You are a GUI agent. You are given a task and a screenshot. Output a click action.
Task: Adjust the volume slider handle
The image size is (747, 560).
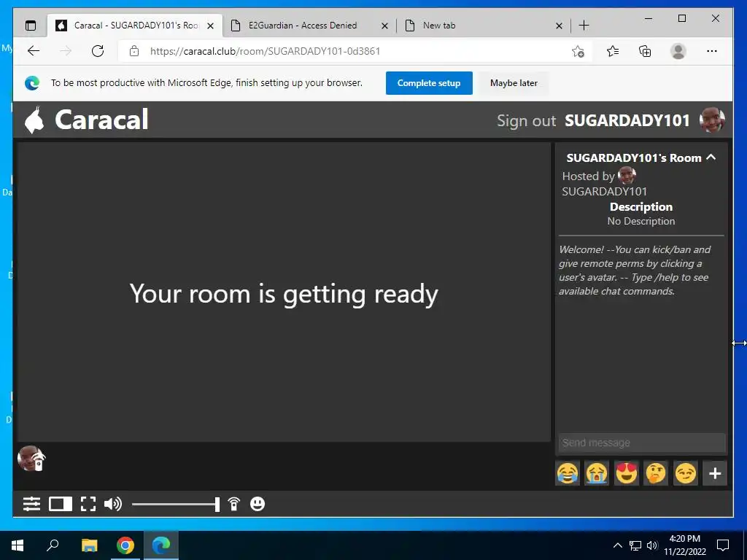point(217,504)
